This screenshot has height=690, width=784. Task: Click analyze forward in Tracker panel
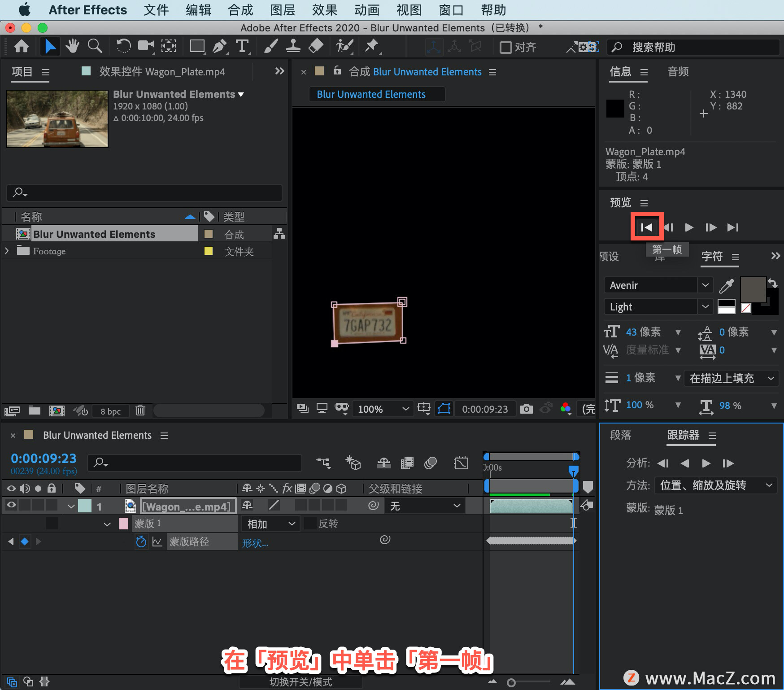[706, 463]
